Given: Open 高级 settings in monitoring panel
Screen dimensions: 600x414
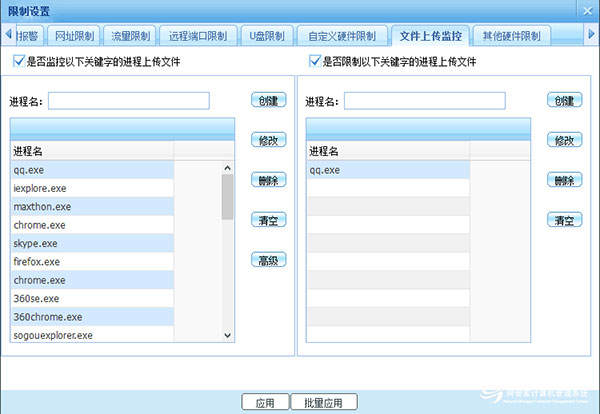Looking at the screenshot, I should (x=269, y=260).
